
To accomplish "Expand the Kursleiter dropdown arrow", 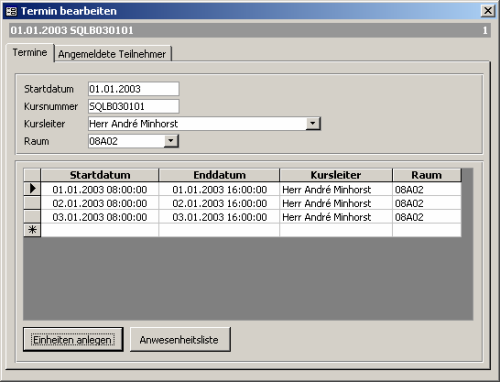I will [313, 124].
